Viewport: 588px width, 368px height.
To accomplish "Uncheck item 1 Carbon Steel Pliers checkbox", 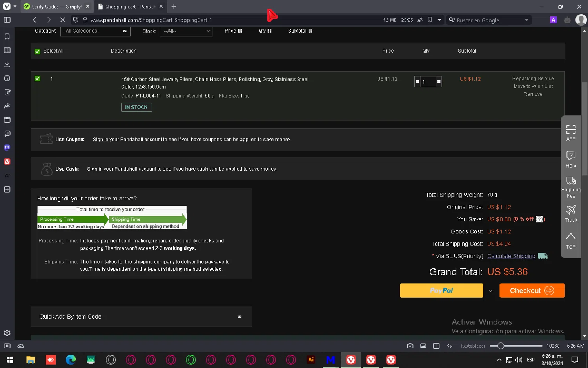I will click(x=38, y=78).
